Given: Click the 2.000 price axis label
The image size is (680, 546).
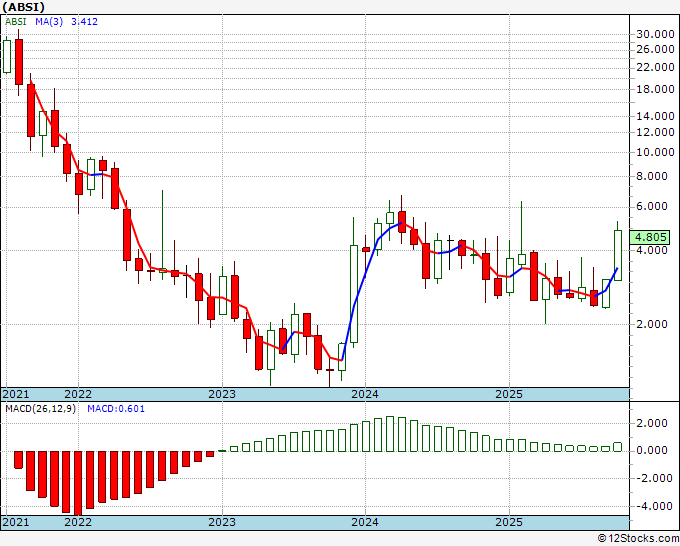Looking at the screenshot, I should (657, 324).
